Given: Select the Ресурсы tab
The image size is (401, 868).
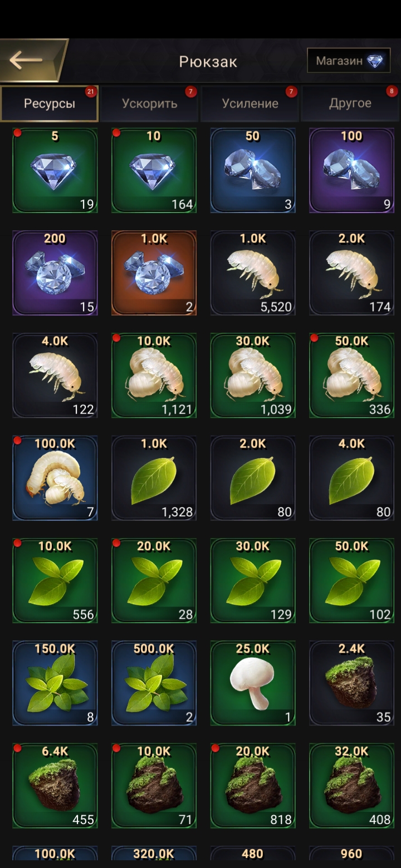Looking at the screenshot, I should point(50,103).
